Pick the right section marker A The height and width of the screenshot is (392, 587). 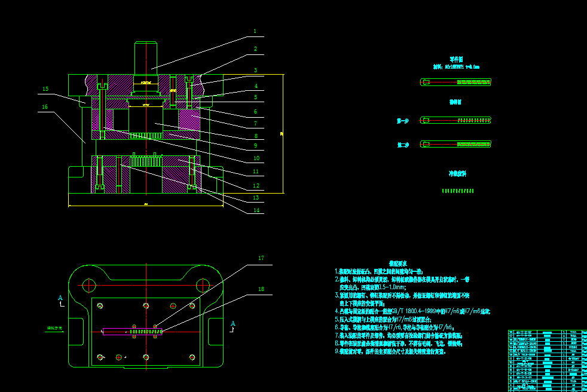(233, 323)
